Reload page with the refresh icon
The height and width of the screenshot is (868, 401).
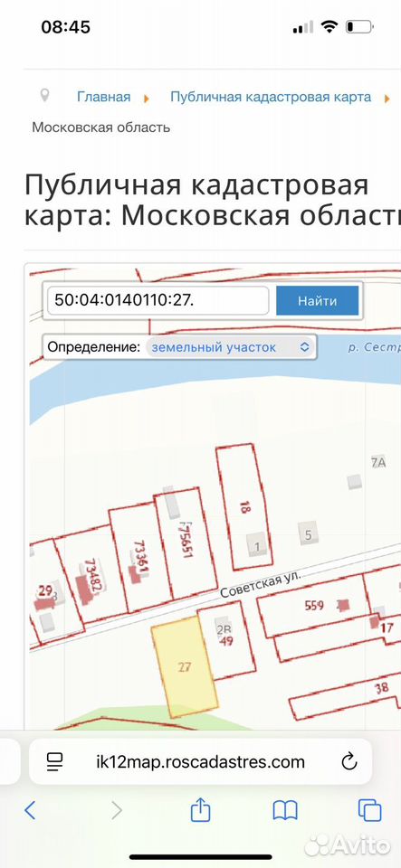(x=348, y=761)
